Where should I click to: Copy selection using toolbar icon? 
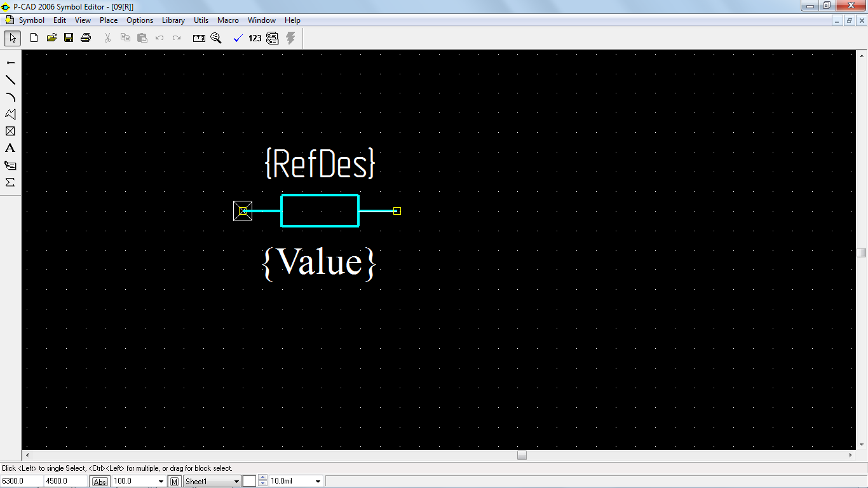click(125, 38)
